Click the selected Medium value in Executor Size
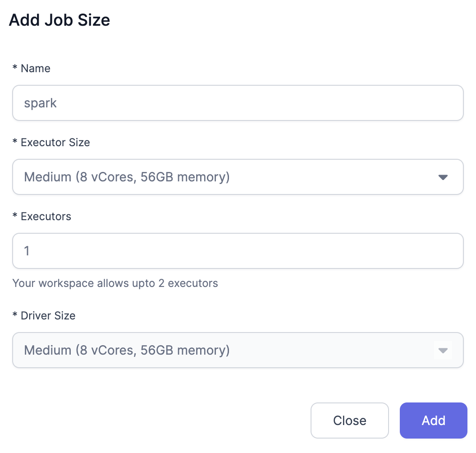 pyautogui.click(x=127, y=177)
